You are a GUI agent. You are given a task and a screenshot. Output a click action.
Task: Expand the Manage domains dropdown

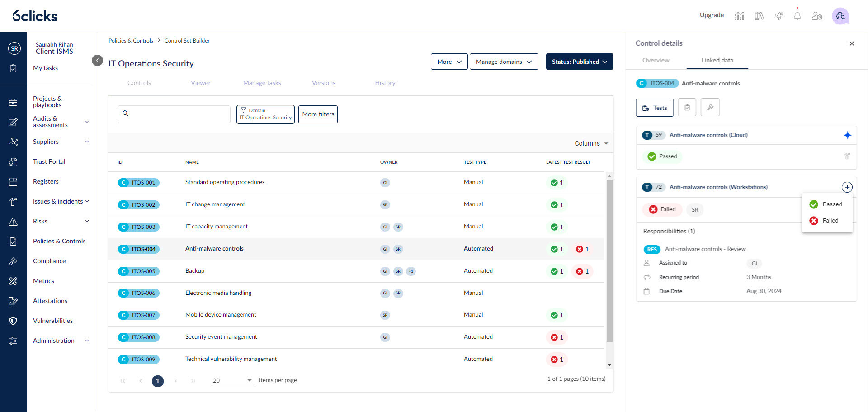[504, 62]
